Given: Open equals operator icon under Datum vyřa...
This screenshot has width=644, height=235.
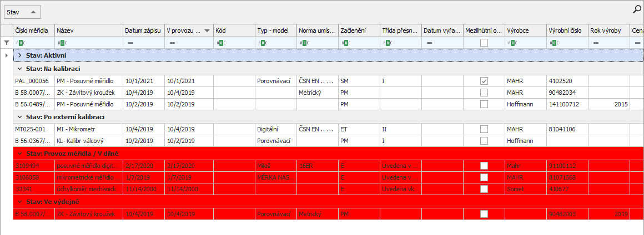Looking at the screenshot, I should [x=429, y=43].
